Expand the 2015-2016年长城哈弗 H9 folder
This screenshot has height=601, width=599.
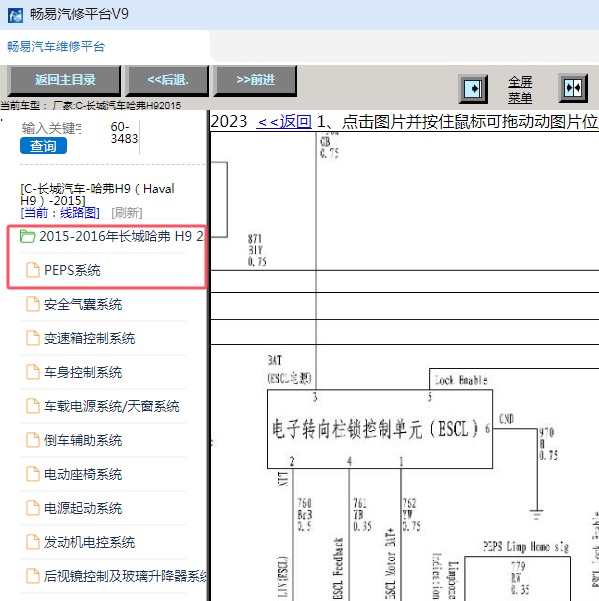[x=121, y=236]
